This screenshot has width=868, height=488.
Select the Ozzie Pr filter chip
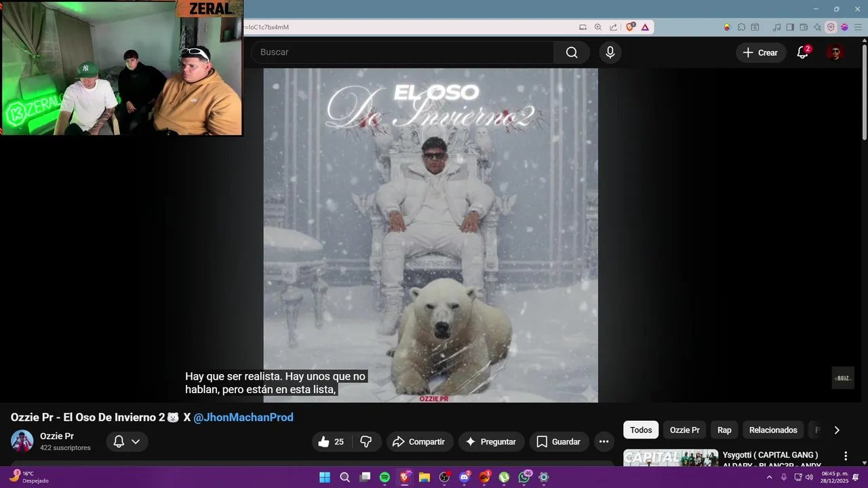[685, 430]
